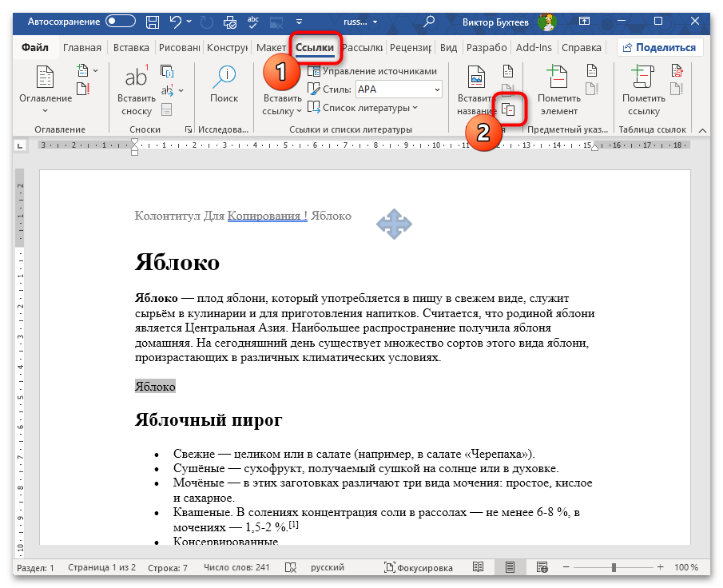This screenshot has width=723, height=588.
Task: Click the Undo icon
Action: (175, 22)
